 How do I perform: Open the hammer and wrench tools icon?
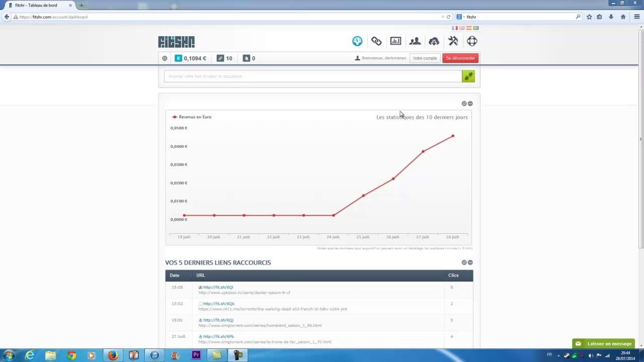click(453, 41)
